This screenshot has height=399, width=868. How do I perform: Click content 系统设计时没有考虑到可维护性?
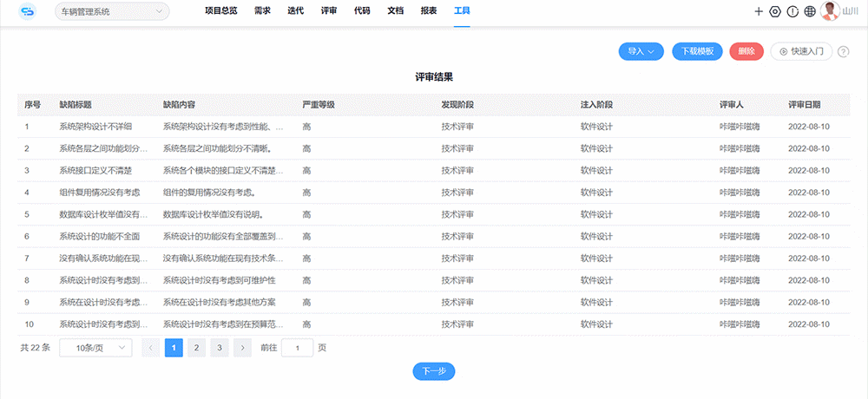tap(220, 280)
